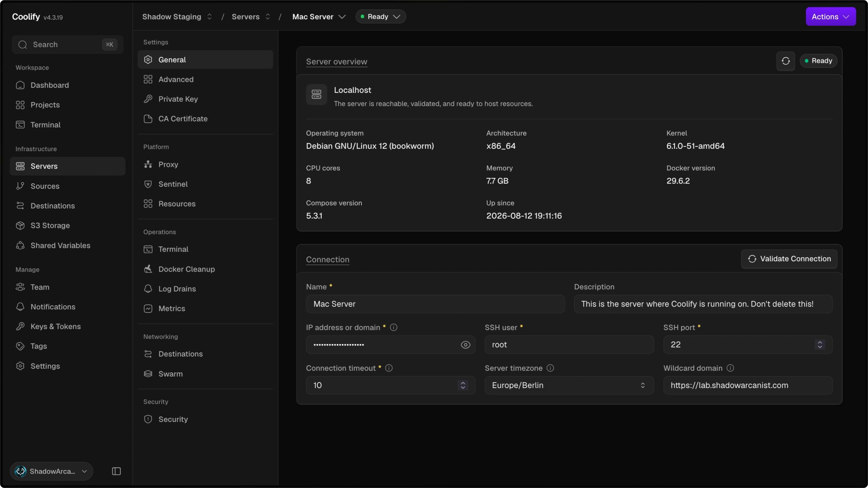This screenshot has height=488, width=868.
Task: Click the workspace Terminal icon in sidebar
Action: (x=20, y=125)
